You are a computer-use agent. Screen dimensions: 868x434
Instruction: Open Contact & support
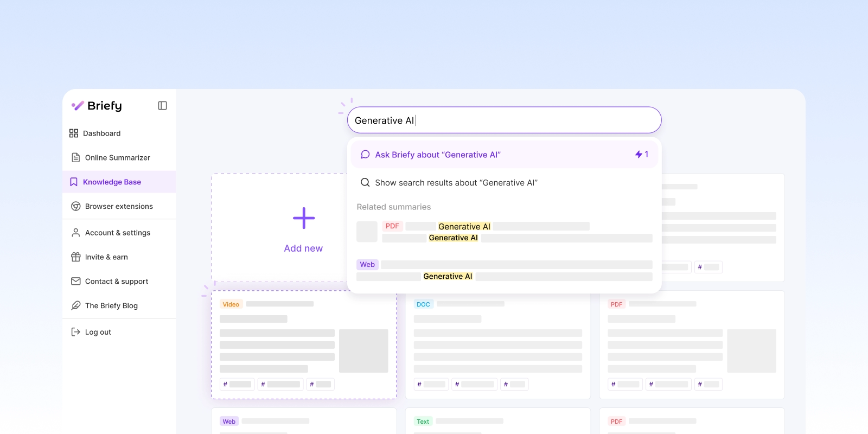[x=119, y=281]
